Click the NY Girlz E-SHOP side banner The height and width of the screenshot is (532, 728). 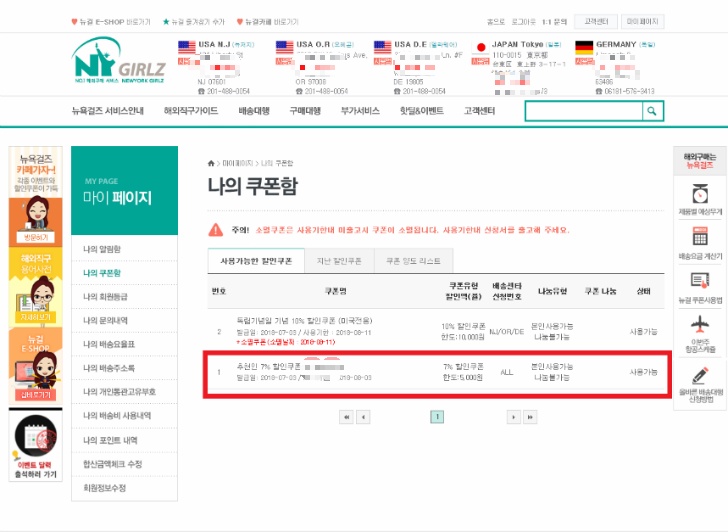click(x=36, y=366)
